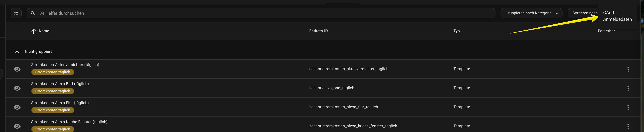The image size is (644, 132).
Task: Click entity ID 'sensor.alexa_bad_taglich'
Action: coord(332,88)
